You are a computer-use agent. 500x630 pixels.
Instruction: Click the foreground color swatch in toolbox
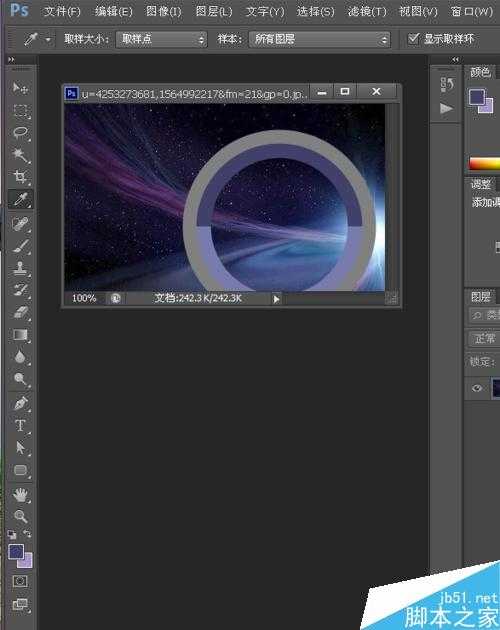(16, 552)
